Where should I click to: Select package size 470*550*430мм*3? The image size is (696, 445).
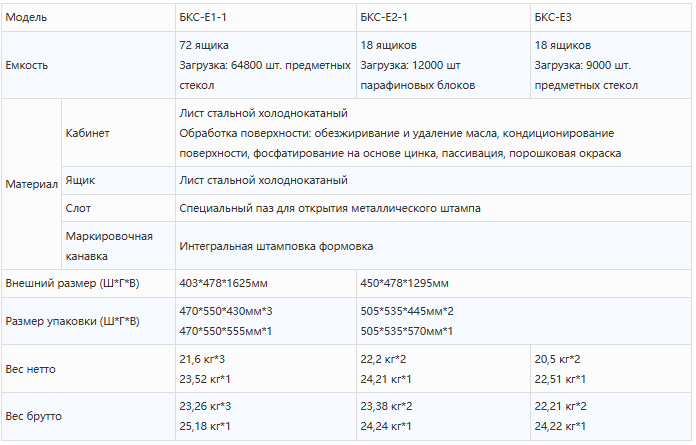pos(226,311)
